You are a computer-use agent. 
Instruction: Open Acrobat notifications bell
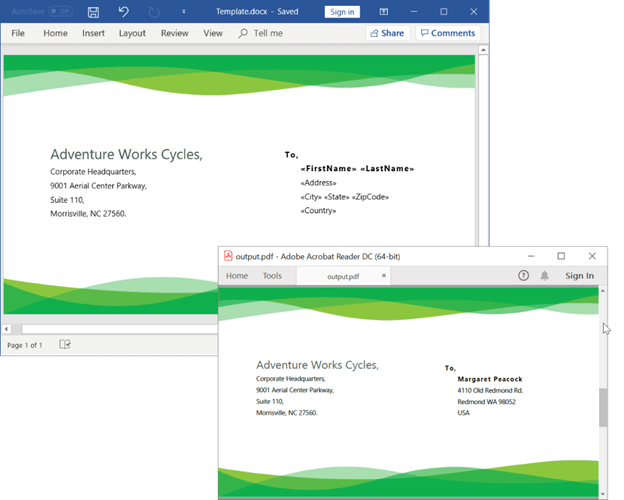coord(545,276)
